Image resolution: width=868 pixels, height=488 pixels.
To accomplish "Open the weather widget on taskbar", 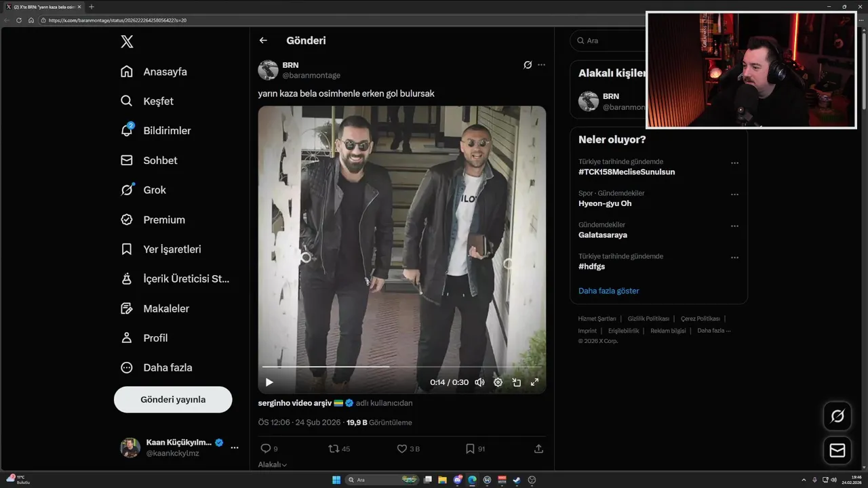I will coord(18,480).
